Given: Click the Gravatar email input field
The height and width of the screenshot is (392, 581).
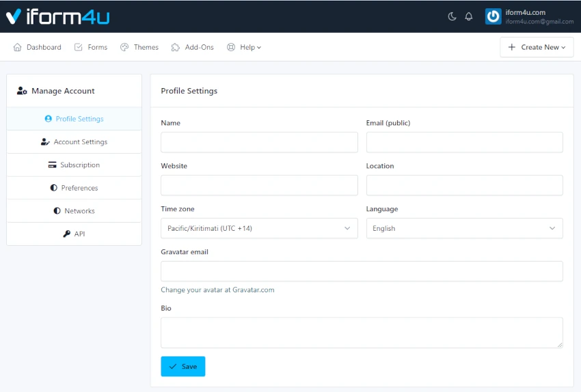Looking at the screenshot, I should point(362,271).
